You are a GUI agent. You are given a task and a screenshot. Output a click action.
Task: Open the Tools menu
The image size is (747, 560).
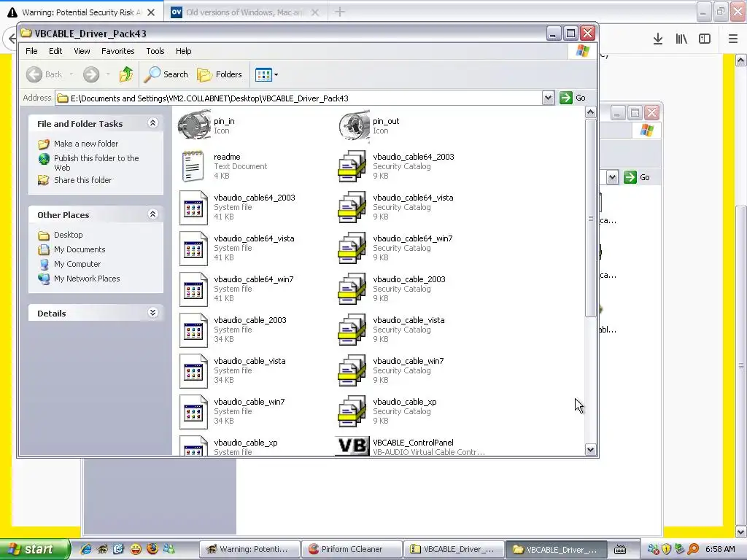pyautogui.click(x=155, y=51)
